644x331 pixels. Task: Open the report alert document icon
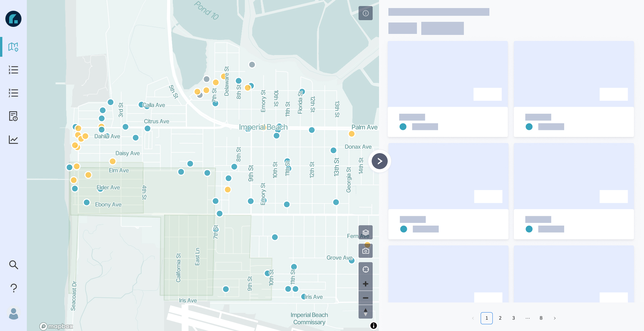click(13, 116)
